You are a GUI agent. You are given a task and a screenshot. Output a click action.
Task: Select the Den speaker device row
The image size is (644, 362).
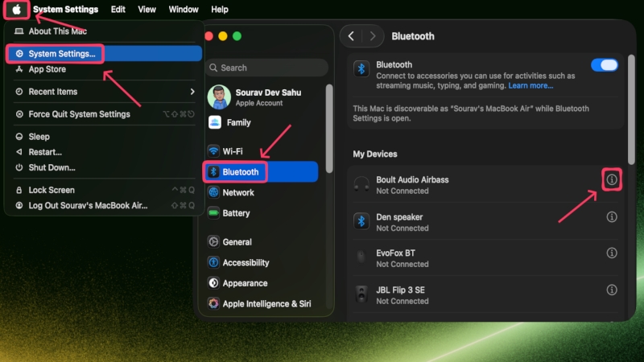tap(485, 222)
